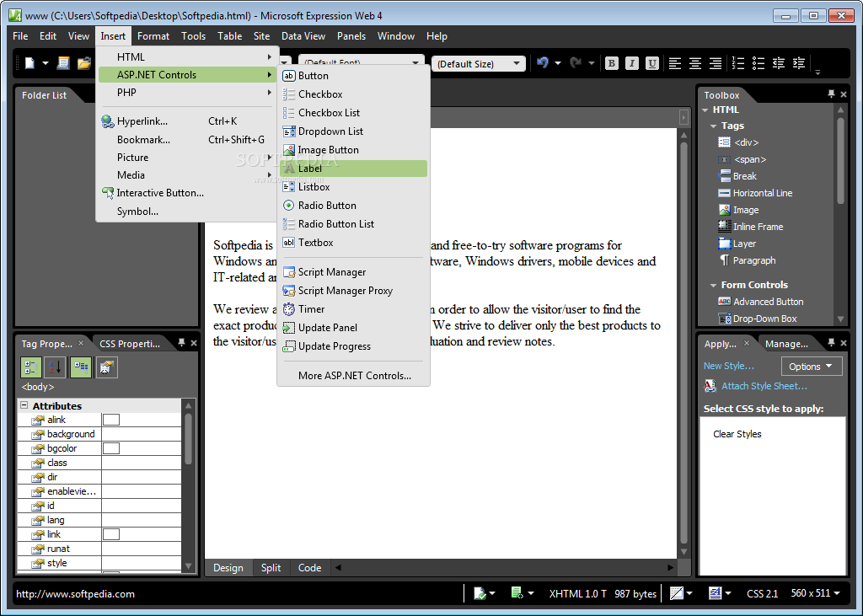
Task: Insert Update Panel control
Action: point(353,328)
